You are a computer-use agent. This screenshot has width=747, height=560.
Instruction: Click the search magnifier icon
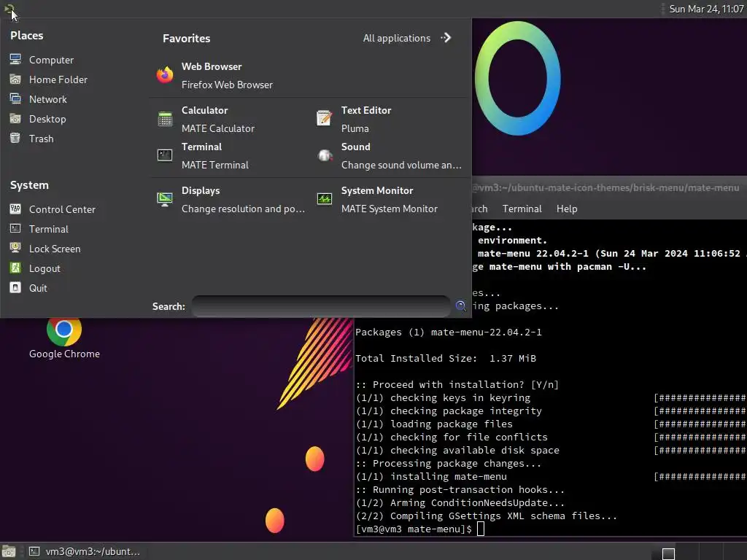point(461,306)
